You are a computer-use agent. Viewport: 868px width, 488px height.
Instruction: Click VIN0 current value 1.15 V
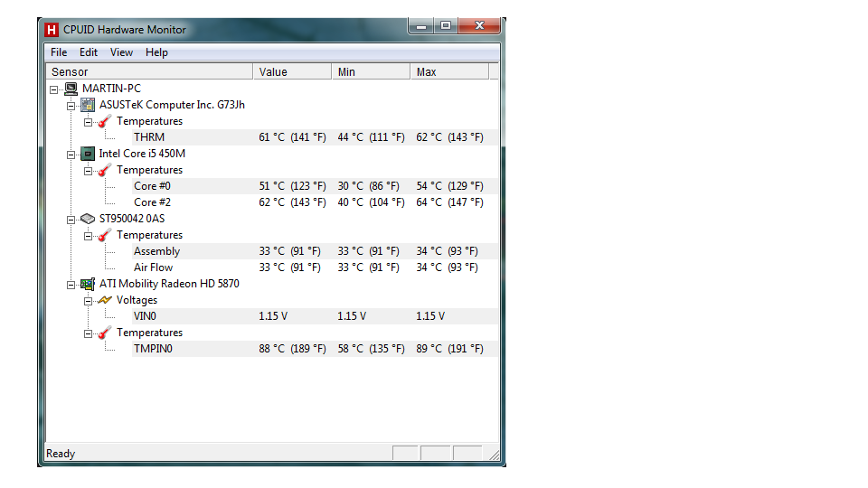[273, 316]
